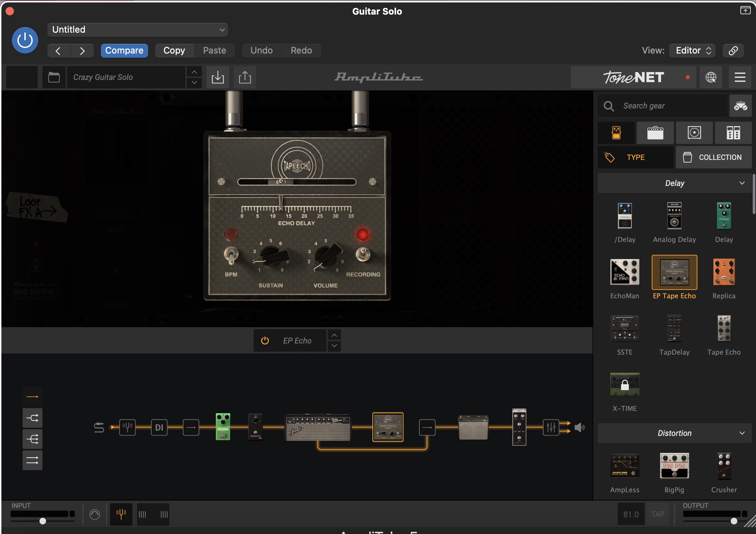
Task: Select the EP Tape Echo pedal
Action: pos(674,272)
